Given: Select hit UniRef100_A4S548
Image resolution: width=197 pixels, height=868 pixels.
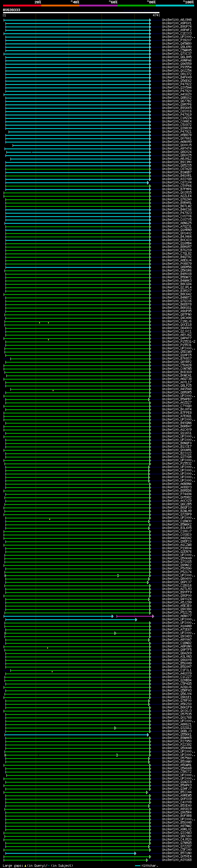Looking at the screenshot, I should pos(177,389).
